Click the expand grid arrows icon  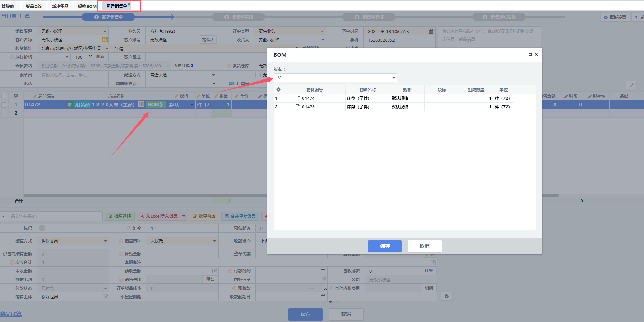(x=632, y=85)
